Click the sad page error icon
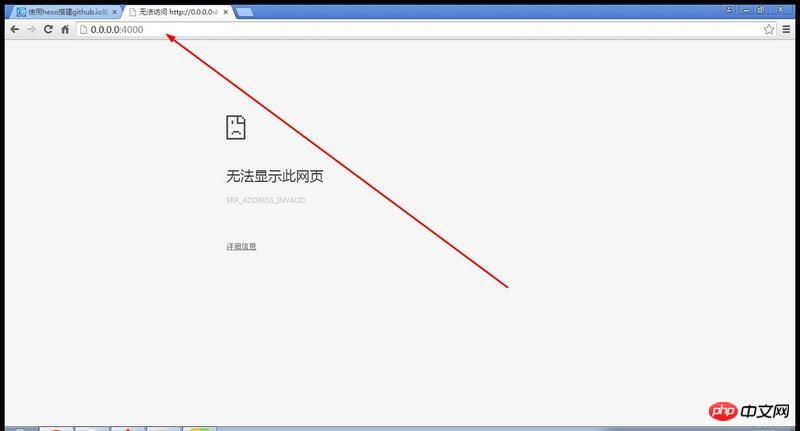Screen dimensions: 800x431 click(236, 128)
